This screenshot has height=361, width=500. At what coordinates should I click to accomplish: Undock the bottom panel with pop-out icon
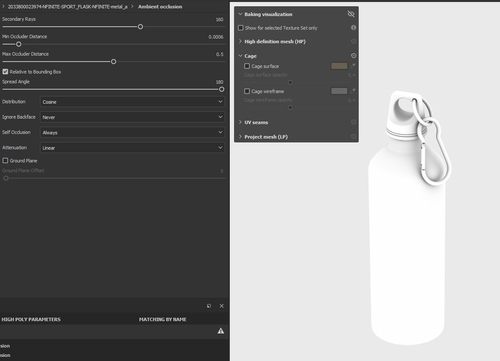tap(209, 306)
